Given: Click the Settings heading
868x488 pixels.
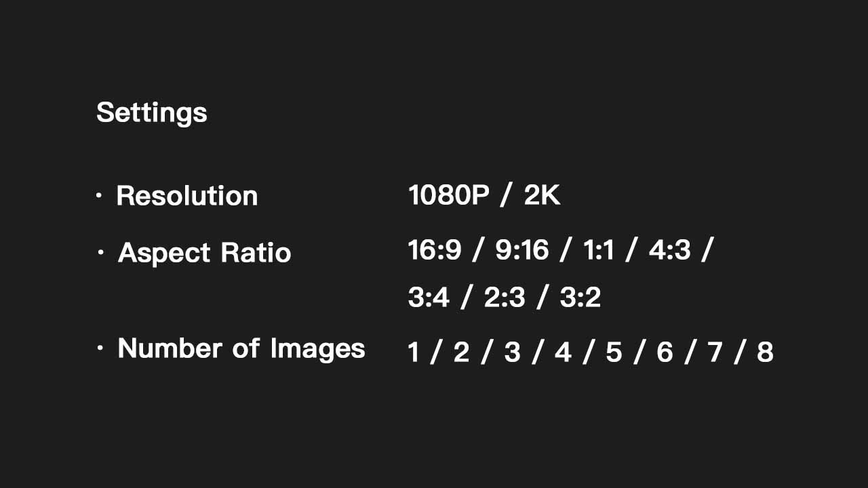Looking at the screenshot, I should 151,113.
